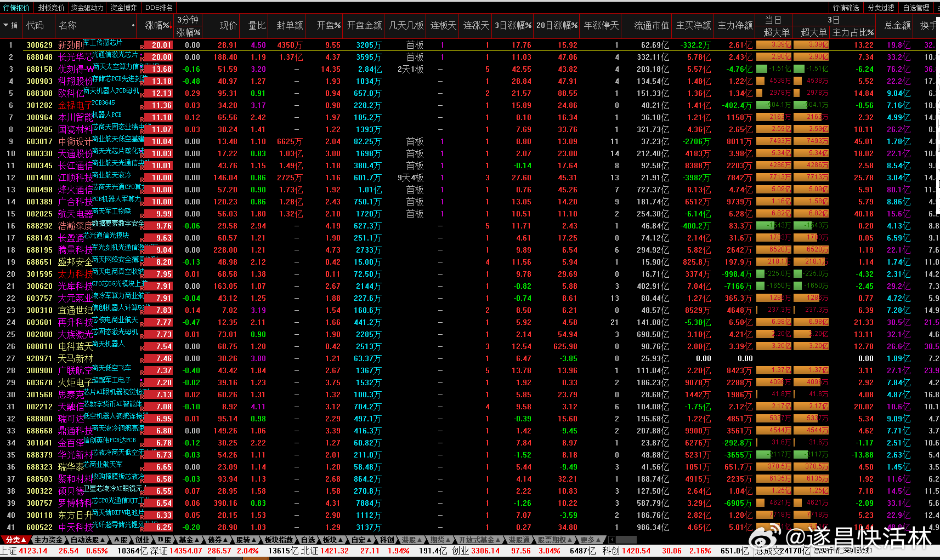Screen dimensions: 940x560
Task: Expand the 股票期权 bottom dropdown
Action: click(555, 540)
